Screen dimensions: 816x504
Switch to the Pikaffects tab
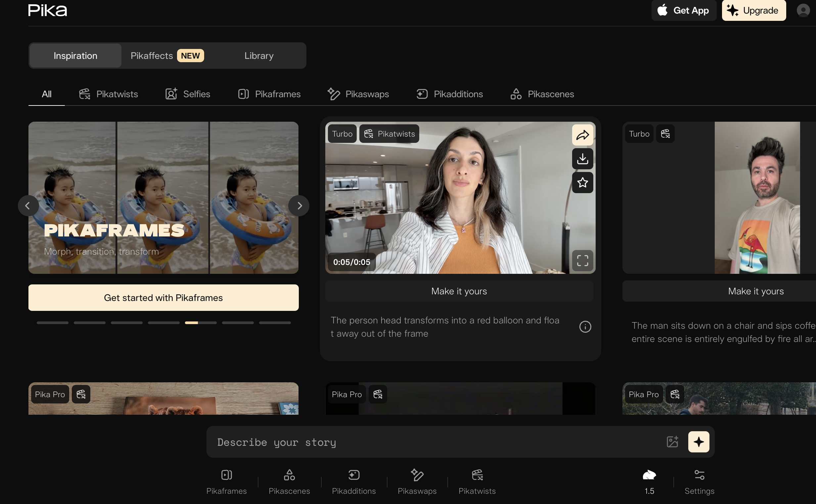tap(167, 56)
